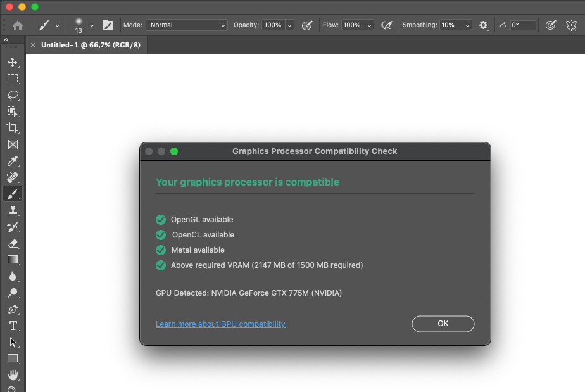Screen dimensions: 585x392
Task: Open the brush preset picker arrow
Action: coord(91,25)
